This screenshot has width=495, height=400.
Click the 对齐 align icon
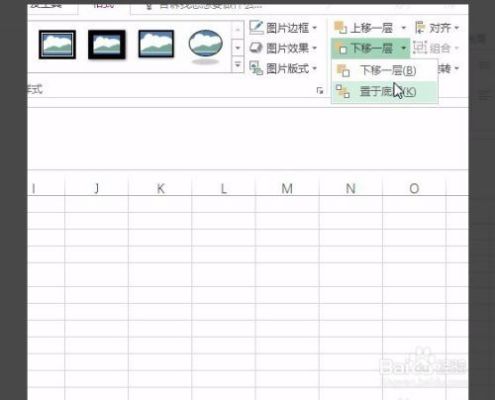click(420, 28)
